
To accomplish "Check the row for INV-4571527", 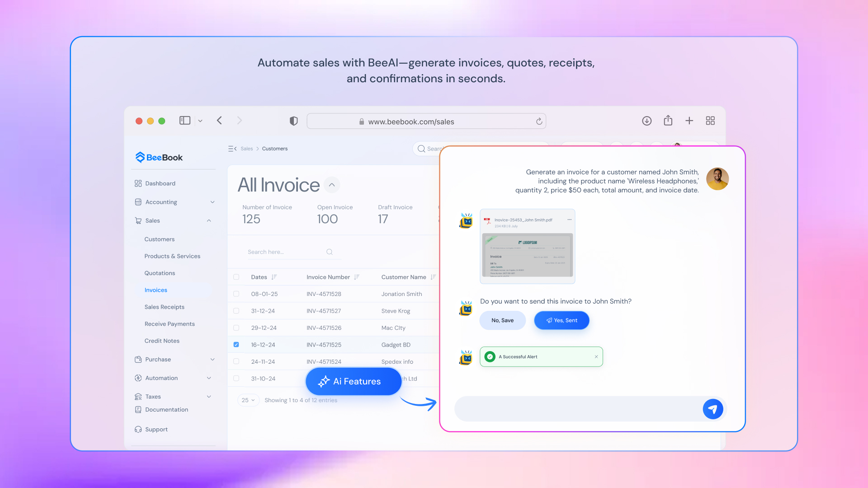I will point(236,311).
